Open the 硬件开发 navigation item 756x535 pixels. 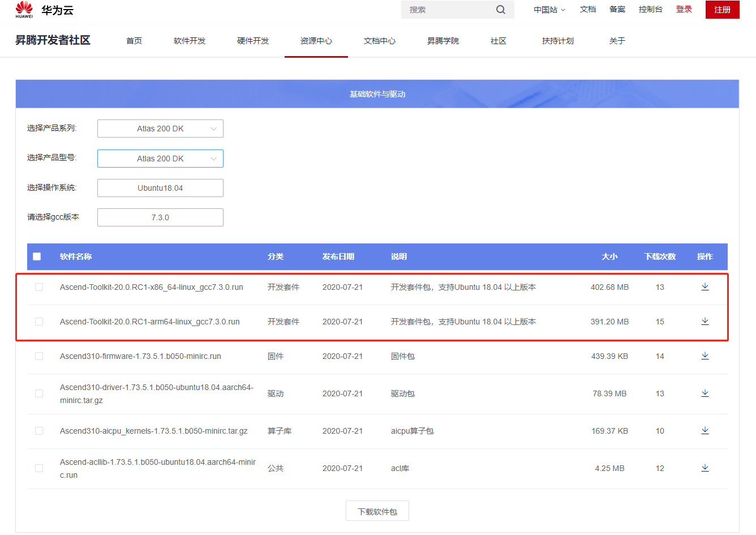(x=253, y=41)
